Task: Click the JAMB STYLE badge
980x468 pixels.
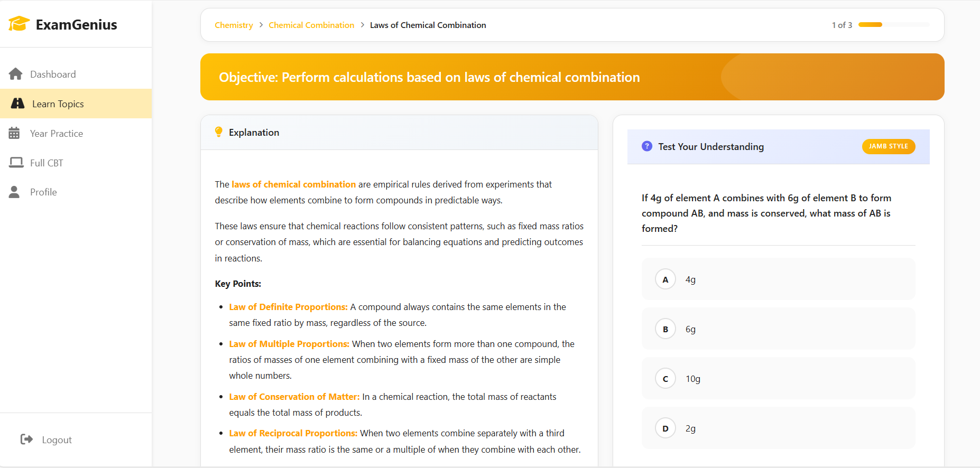Action: click(889, 146)
